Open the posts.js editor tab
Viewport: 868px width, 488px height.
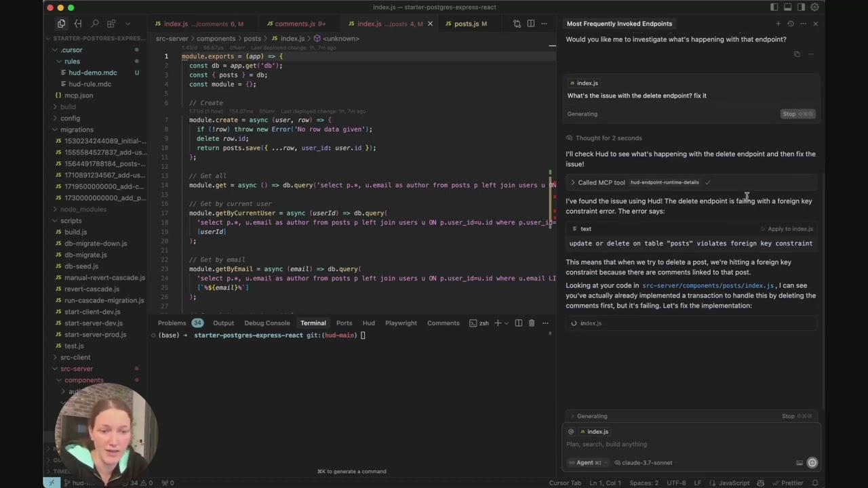[x=466, y=24]
